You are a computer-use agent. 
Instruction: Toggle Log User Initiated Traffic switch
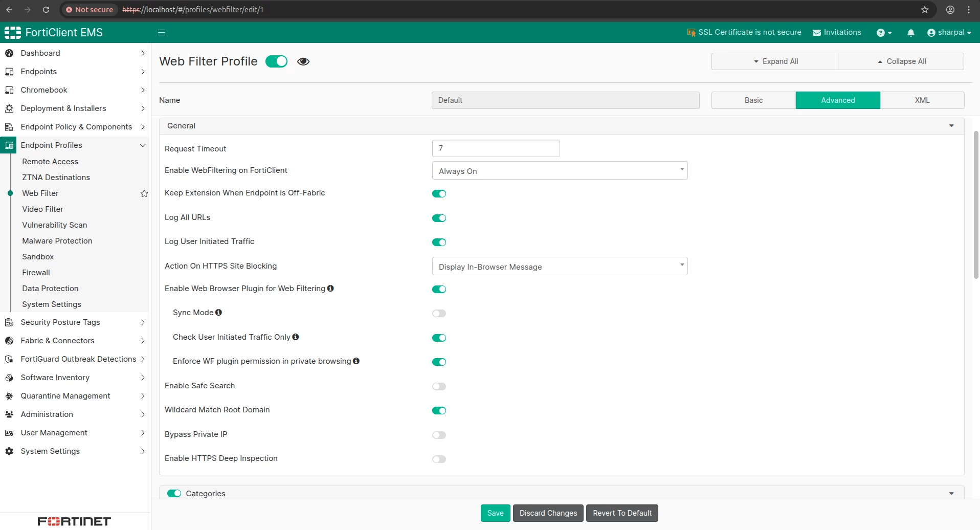coord(439,242)
